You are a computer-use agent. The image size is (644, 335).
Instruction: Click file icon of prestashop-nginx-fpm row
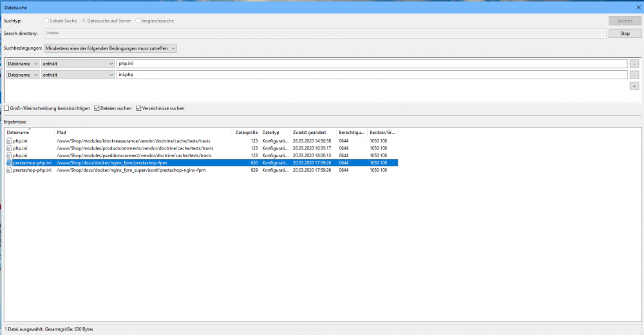click(9, 170)
